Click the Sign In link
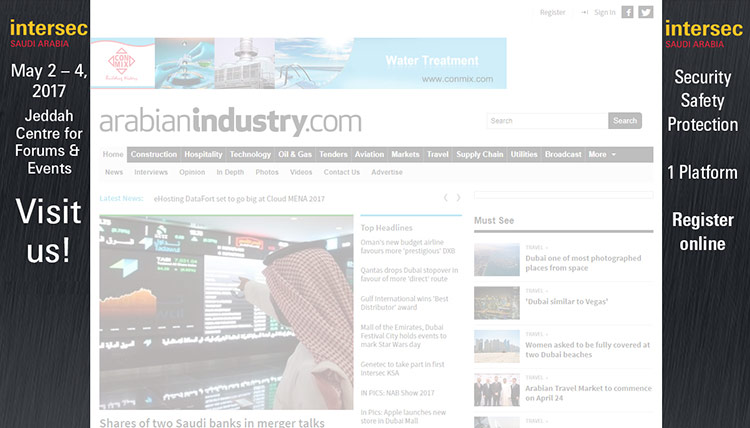Screen dimensions: 750x428 (x=605, y=12)
